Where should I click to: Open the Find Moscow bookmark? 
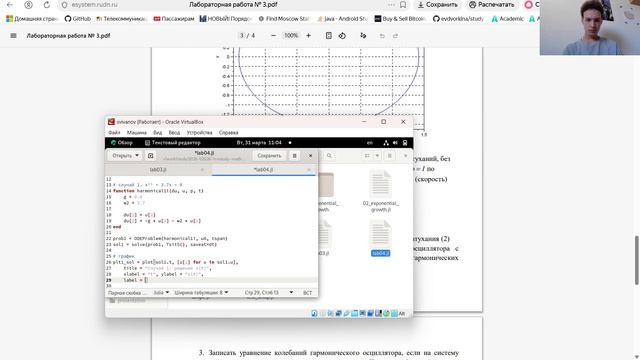pos(284,19)
